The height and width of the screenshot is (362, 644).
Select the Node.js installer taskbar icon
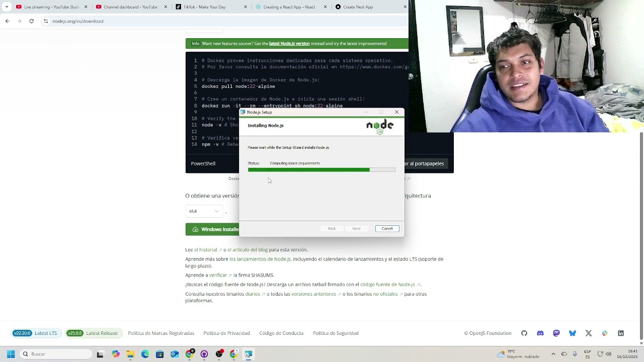coord(249,354)
